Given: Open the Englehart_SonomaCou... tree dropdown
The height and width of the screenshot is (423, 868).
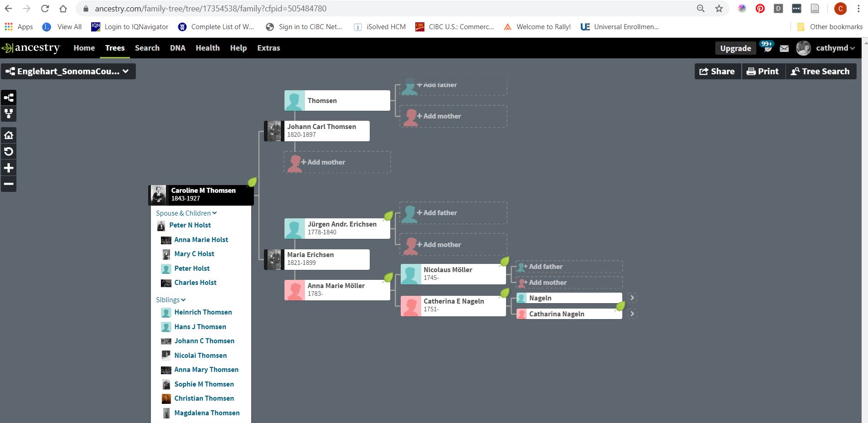Looking at the screenshot, I should click(x=68, y=72).
